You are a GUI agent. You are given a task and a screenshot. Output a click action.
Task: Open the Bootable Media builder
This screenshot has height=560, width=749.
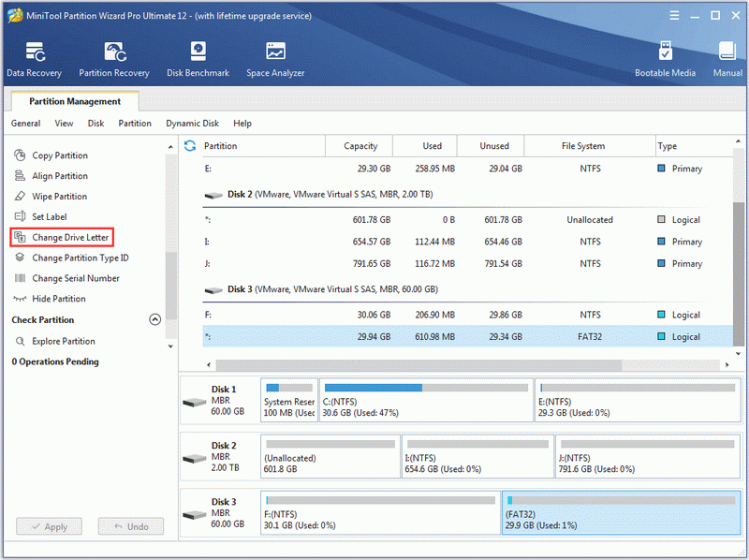pyautogui.click(x=665, y=59)
